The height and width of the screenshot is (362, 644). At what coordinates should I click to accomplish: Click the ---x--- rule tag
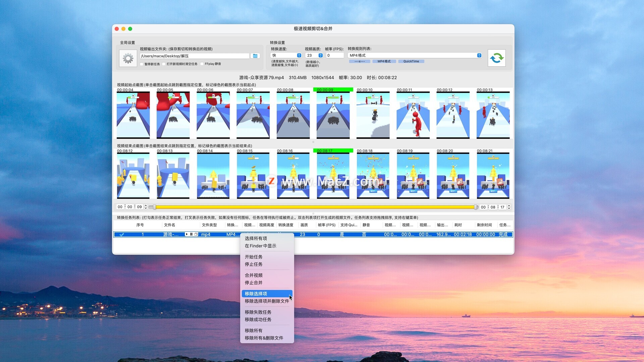click(359, 61)
